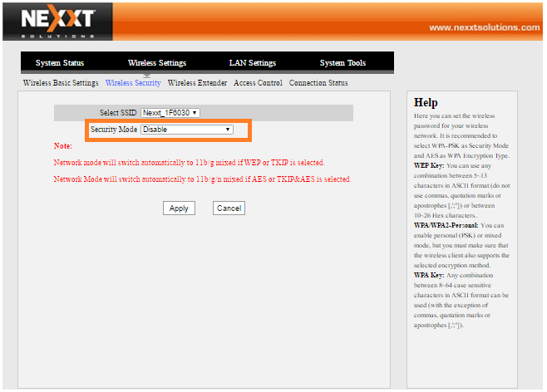
Task: Click the Cancel button
Action: 229,208
